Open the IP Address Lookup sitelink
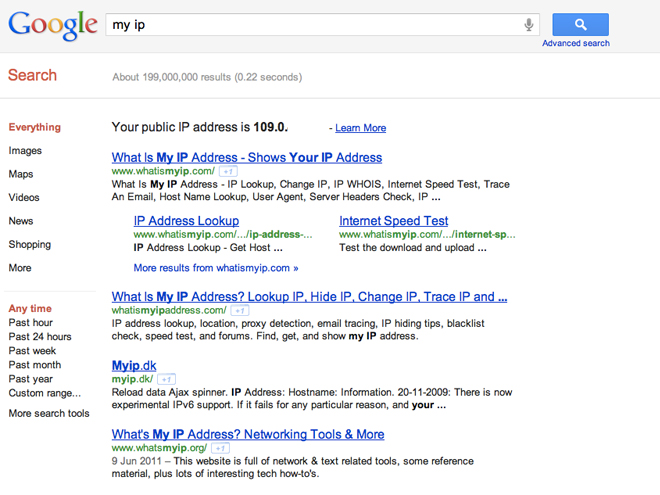 point(186,221)
